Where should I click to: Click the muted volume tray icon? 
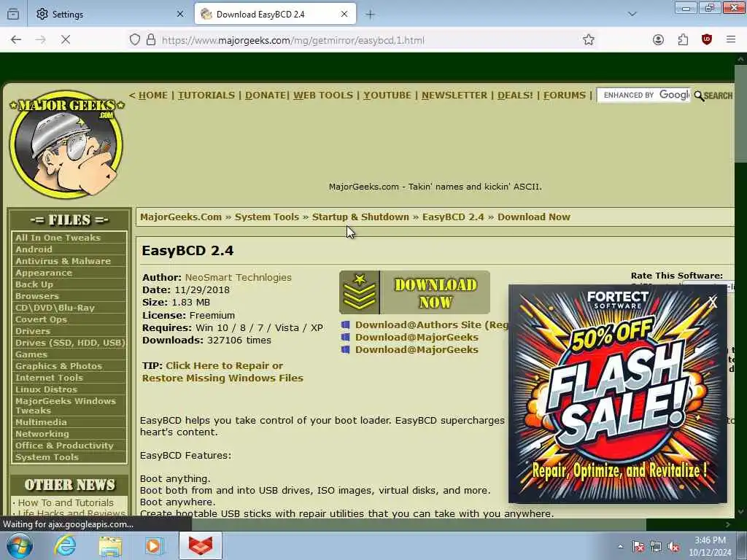pos(673,547)
